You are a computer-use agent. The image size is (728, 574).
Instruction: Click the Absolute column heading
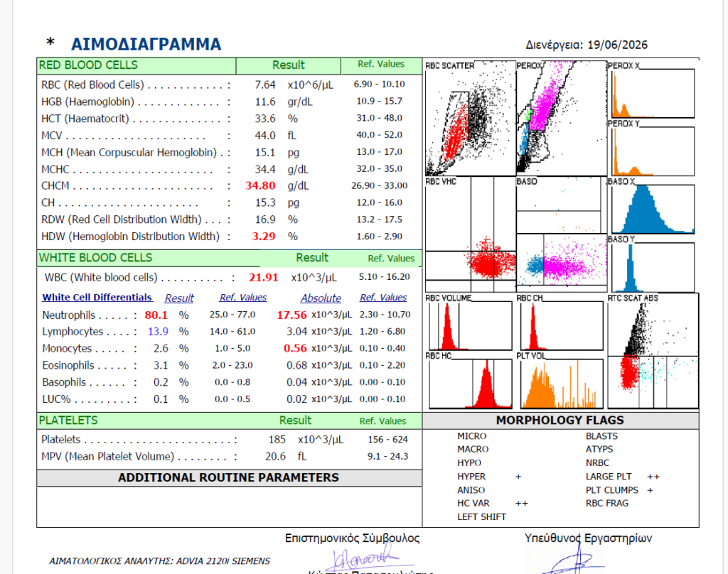click(321, 298)
